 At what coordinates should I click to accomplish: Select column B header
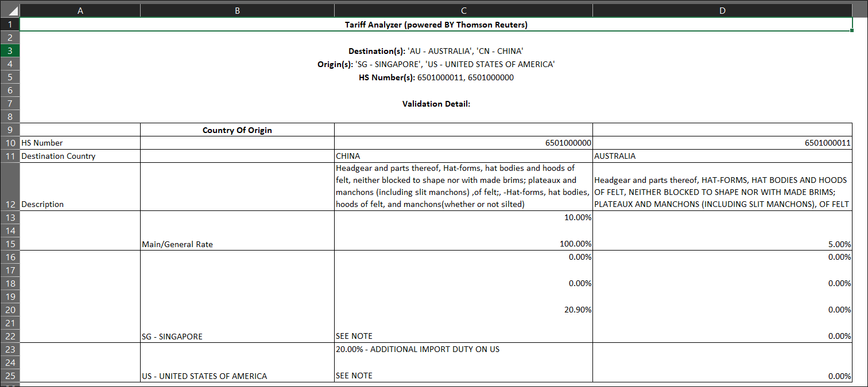(x=237, y=10)
